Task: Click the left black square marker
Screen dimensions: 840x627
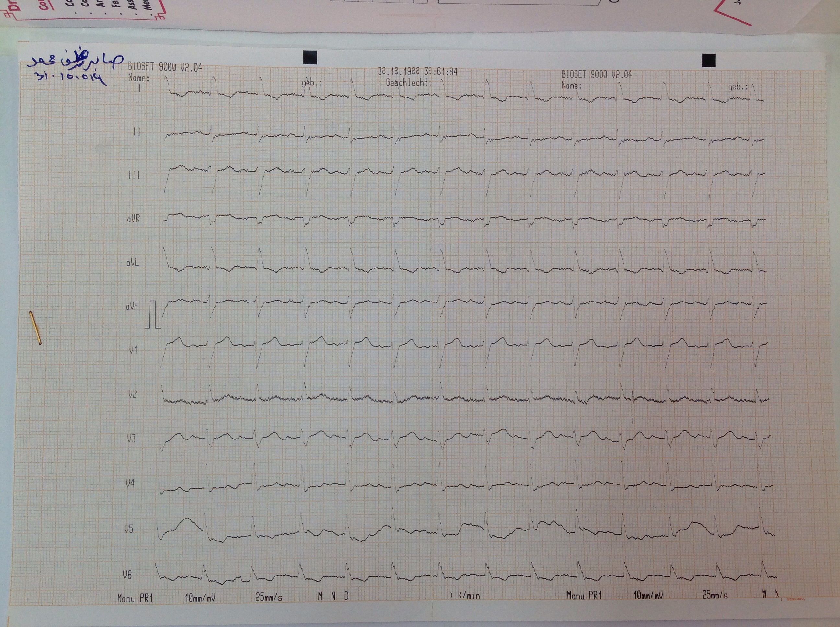Action: (310, 57)
